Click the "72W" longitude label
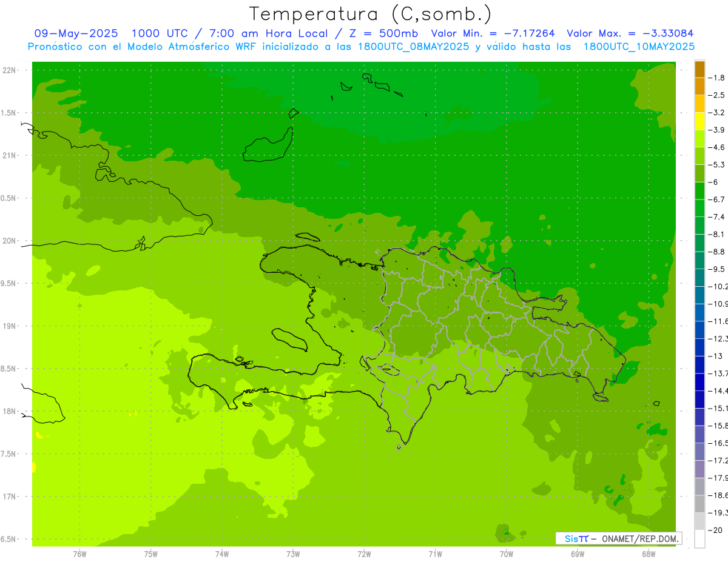This screenshot has width=728, height=562. 364,554
